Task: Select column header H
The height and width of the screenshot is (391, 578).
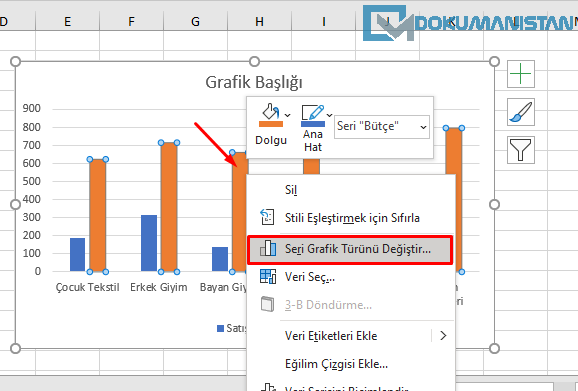Action: (259, 22)
